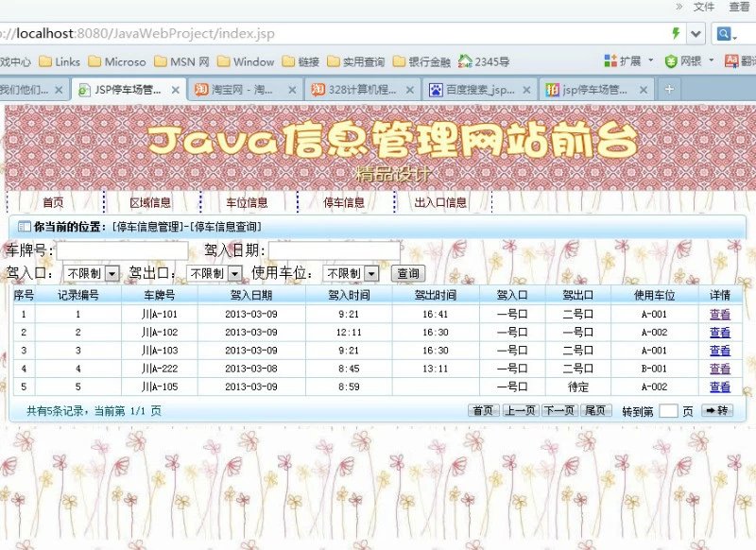
Task: Switch to the 淘宝网 tab
Action: (240, 90)
